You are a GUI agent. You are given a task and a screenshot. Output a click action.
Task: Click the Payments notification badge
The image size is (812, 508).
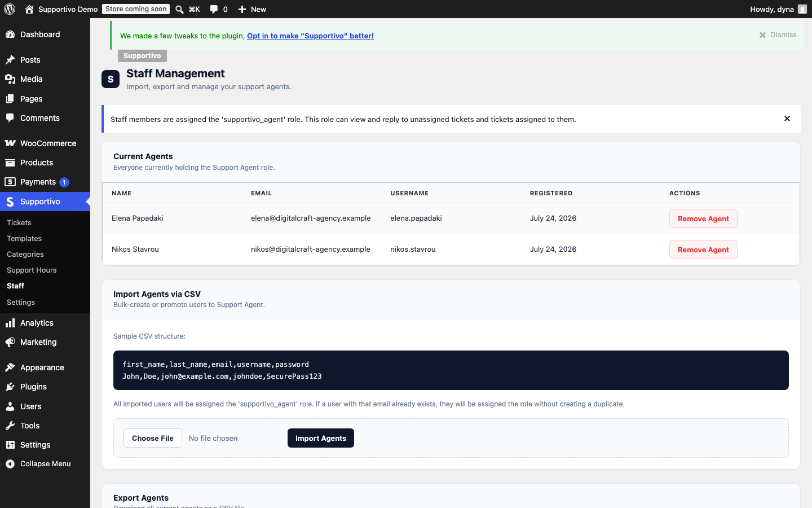pyautogui.click(x=64, y=182)
